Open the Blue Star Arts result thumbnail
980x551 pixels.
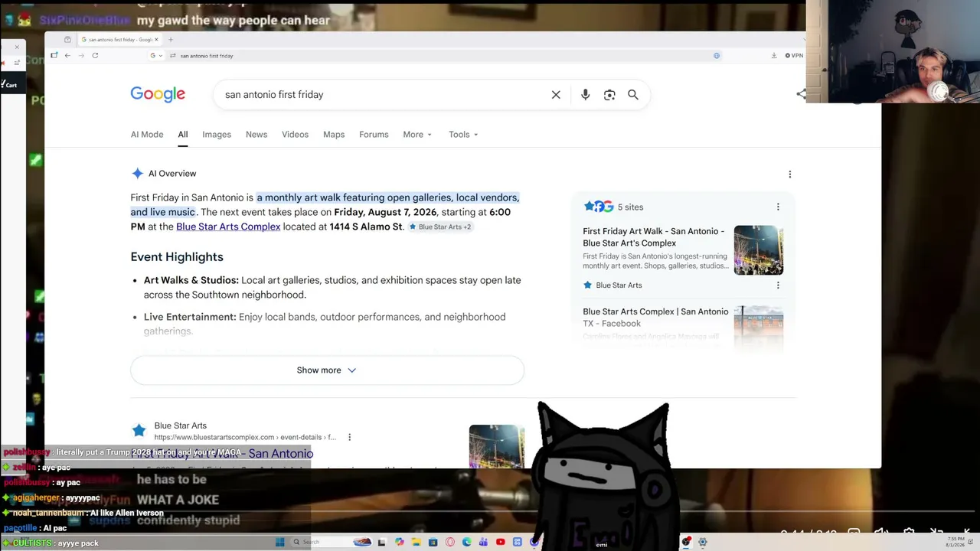tap(497, 446)
